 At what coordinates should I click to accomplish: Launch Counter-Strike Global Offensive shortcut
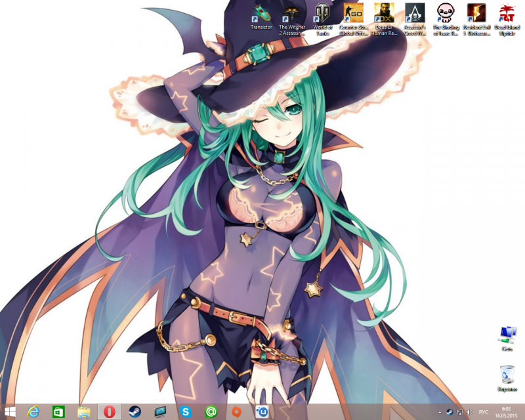(353, 20)
